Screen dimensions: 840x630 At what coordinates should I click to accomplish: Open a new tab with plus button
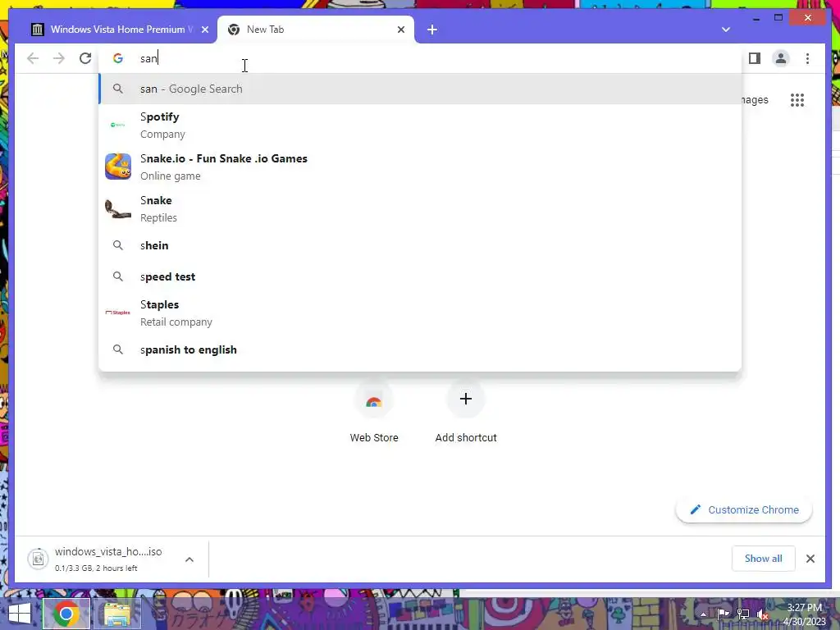click(x=432, y=30)
